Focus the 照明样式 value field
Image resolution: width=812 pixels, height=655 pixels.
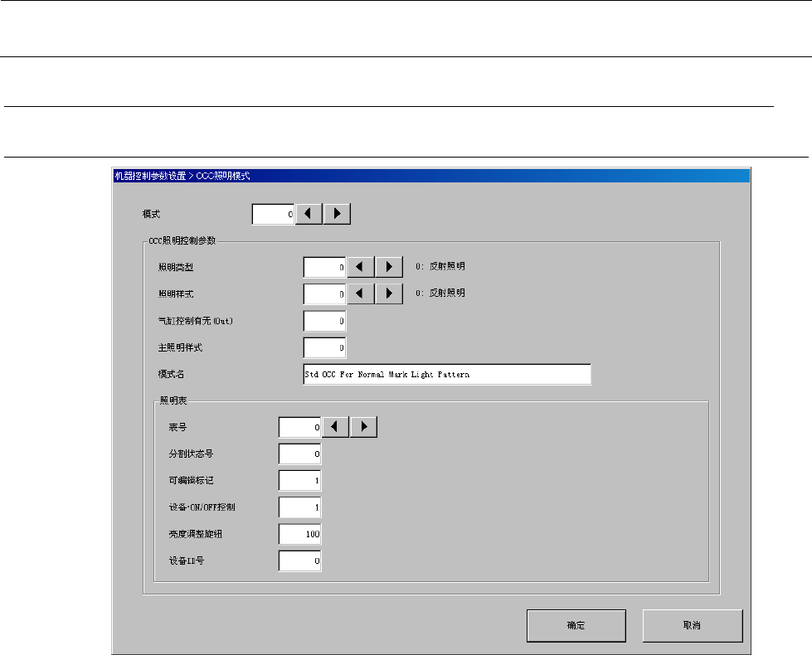[x=324, y=294]
